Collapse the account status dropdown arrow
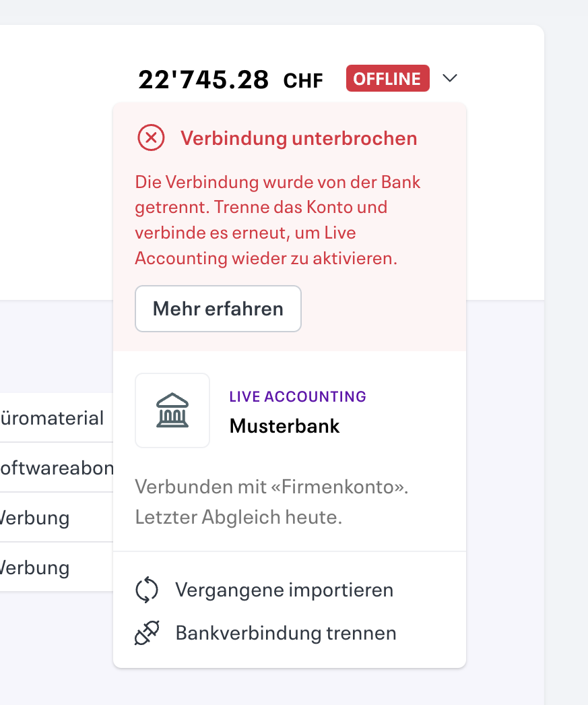The width and height of the screenshot is (588, 705). click(x=449, y=78)
